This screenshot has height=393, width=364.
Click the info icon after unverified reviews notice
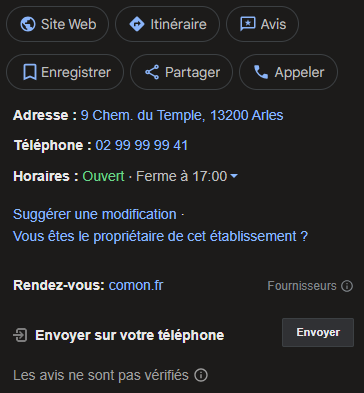tap(201, 375)
